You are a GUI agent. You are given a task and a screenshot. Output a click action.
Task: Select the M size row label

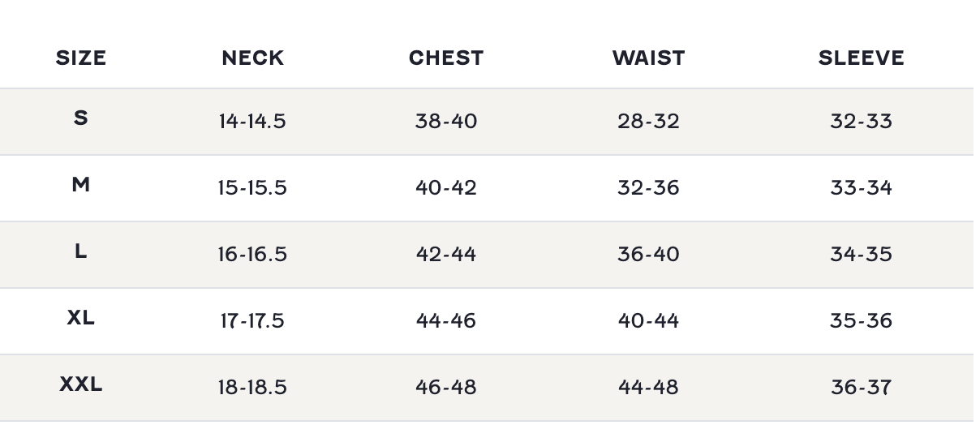[80, 185]
